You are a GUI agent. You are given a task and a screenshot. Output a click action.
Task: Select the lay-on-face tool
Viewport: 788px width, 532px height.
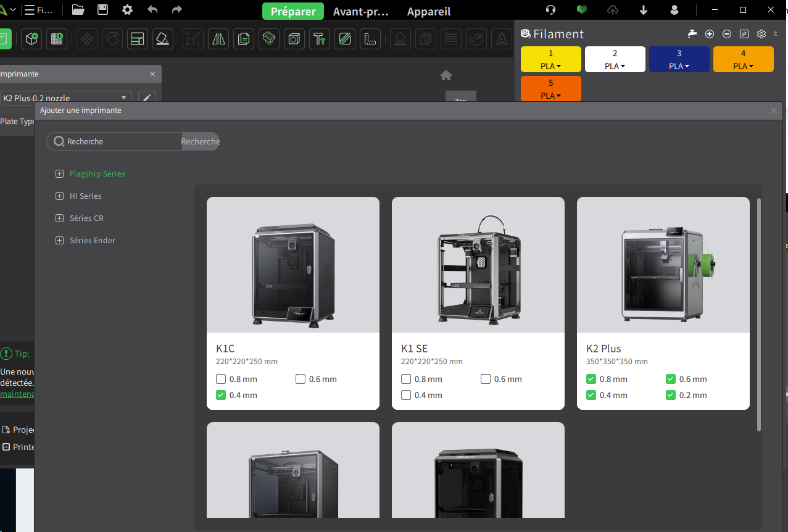[x=163, y=39]
